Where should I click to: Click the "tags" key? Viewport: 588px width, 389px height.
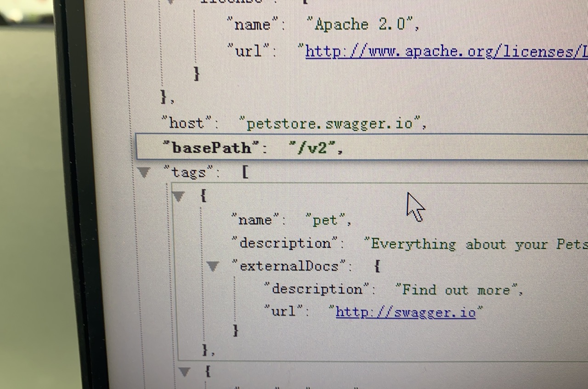189,172
